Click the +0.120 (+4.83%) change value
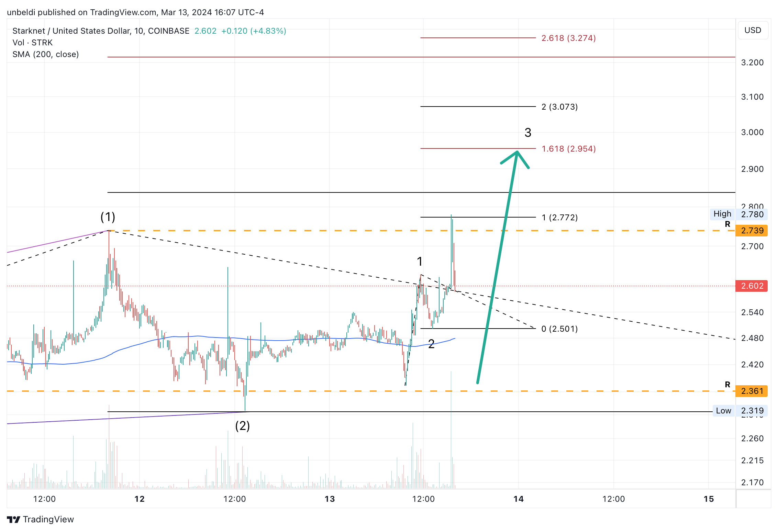The width and height of the screenshot is (778, 532). [254, 31]
